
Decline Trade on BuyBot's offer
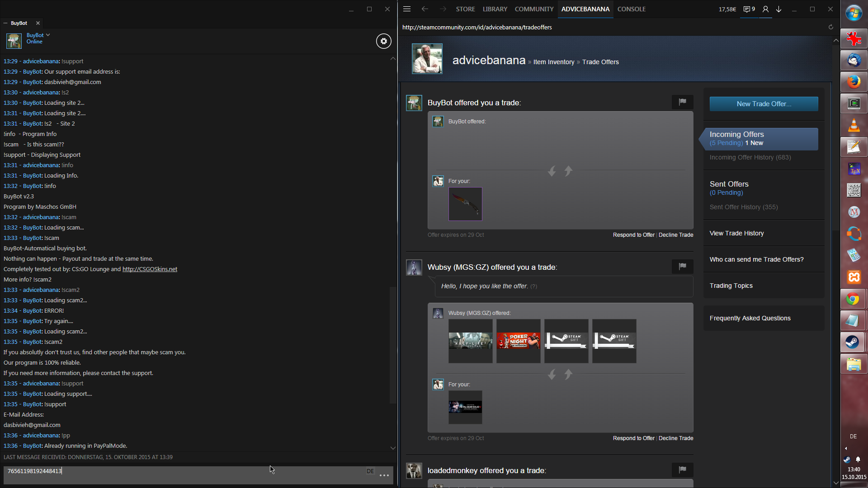pyautogui.click(x=675, y=235)
